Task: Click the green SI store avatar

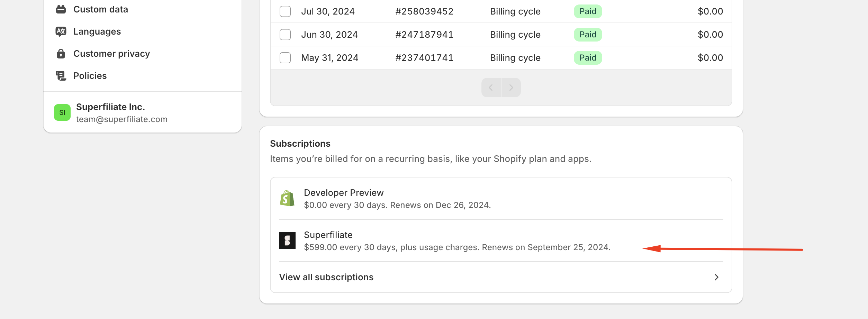Action: (62, 112)
